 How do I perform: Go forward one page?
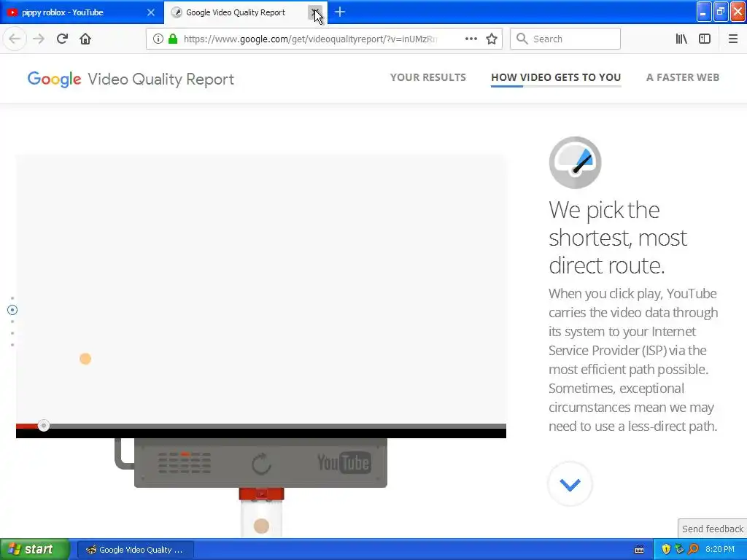(x=39, y=39)
